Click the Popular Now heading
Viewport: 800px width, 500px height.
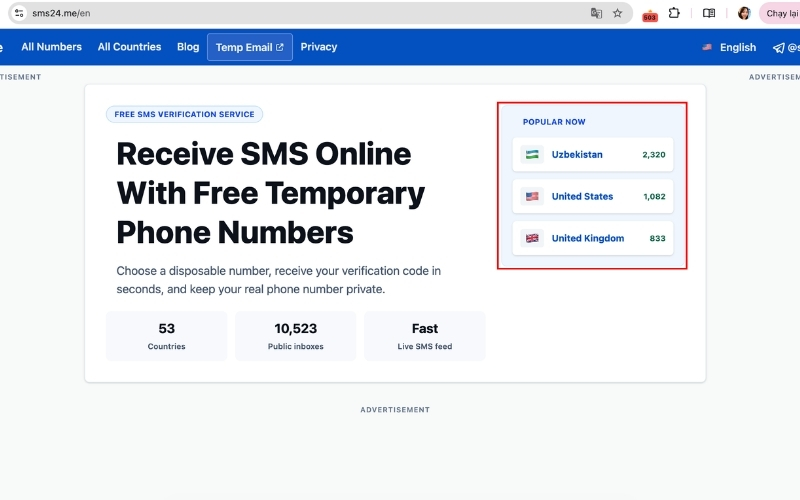pos(554,122)
